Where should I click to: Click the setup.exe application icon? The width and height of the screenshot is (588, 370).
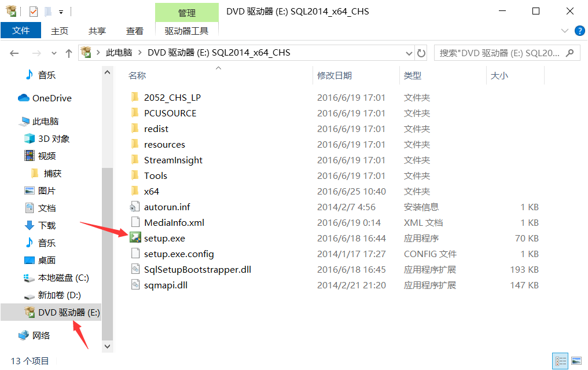(135, 238)
